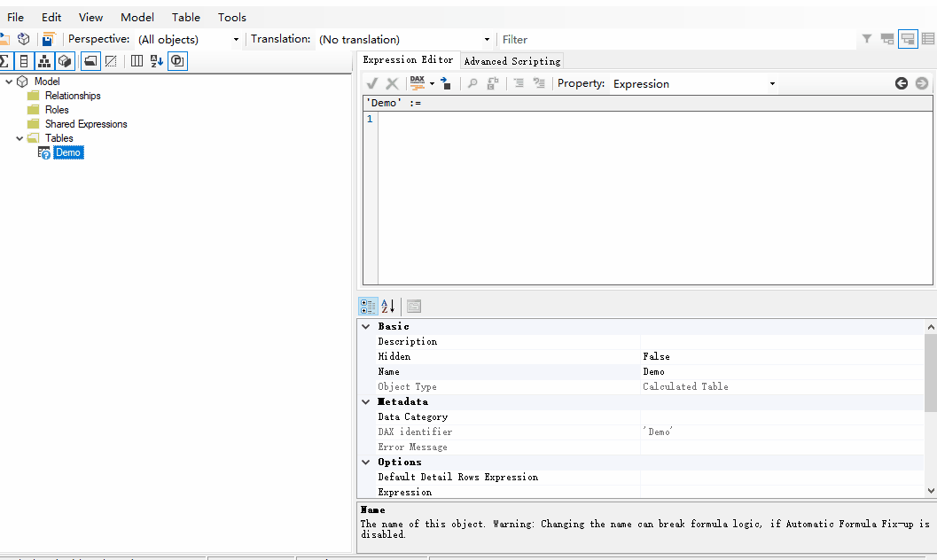
Task: Open the Model menu
Action: (137, 18)
